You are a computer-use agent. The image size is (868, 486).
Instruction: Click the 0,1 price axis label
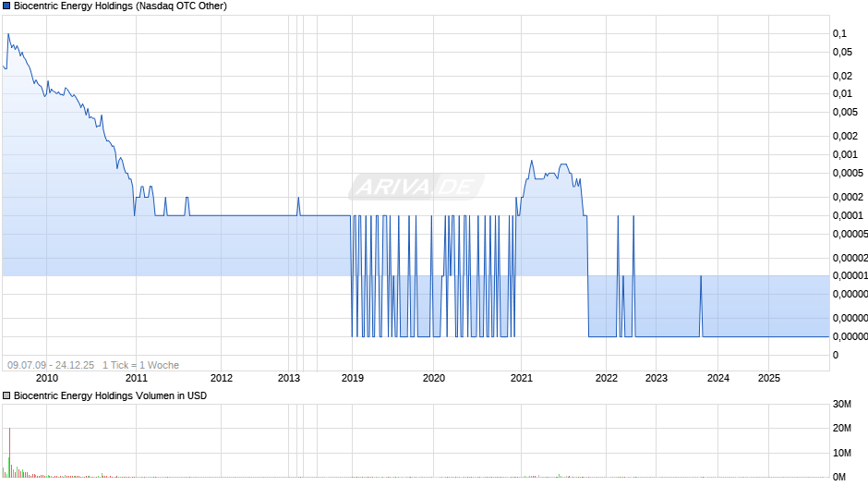839,34
